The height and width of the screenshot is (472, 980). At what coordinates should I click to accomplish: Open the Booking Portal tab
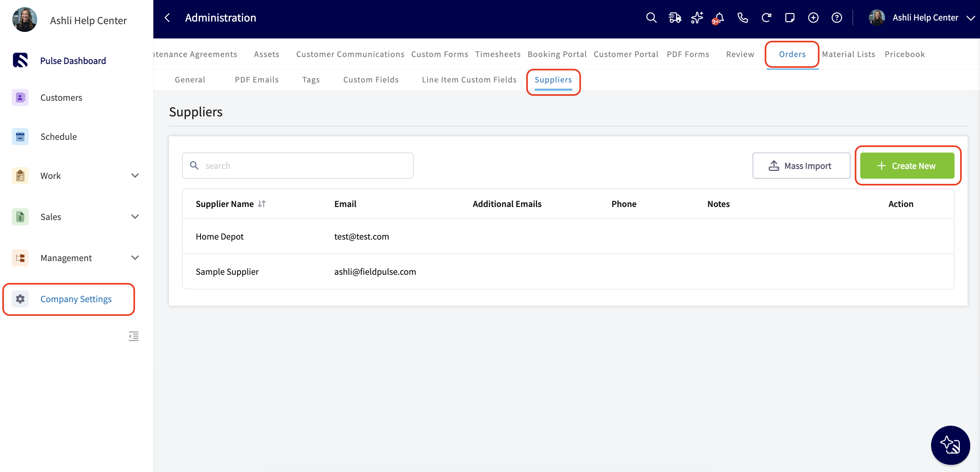pyautogui.click(x=557, y=54)
